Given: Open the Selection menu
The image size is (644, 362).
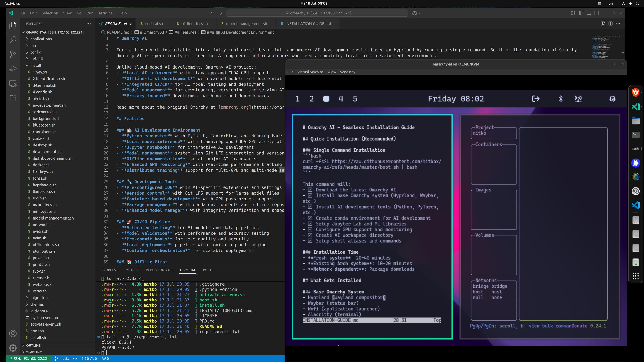Looking at the screenshot, I should tap(50, 13).
